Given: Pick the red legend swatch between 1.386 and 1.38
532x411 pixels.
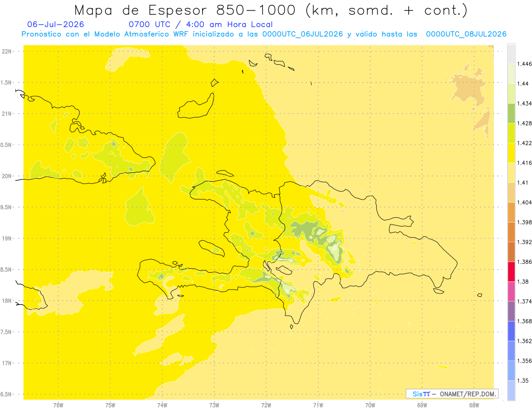Looking at the screenshot, I should click(x=511, y=271).
